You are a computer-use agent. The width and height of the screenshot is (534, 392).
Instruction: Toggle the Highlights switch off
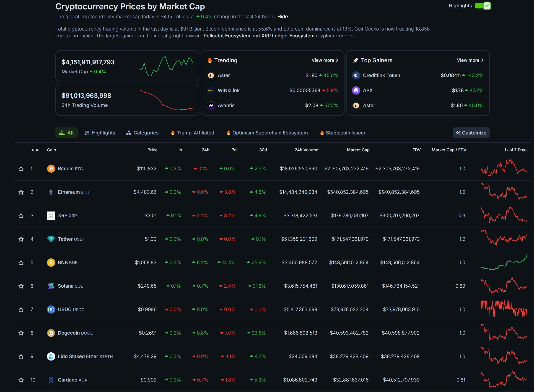pos(482,6)
